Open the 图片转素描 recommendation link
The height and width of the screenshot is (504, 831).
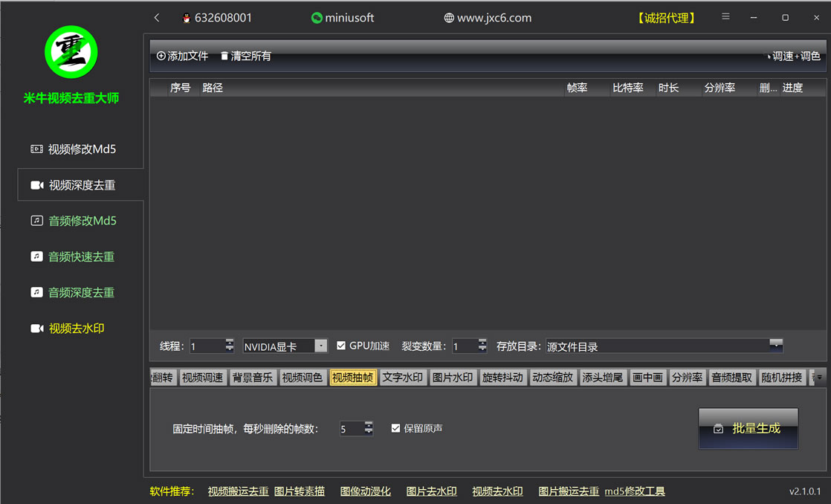tap(299, 491)
